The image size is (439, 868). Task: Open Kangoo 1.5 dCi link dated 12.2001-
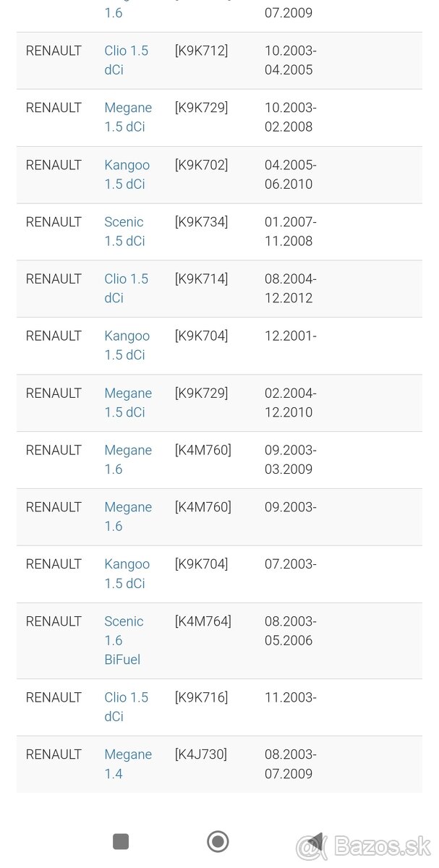coord(127,345)
